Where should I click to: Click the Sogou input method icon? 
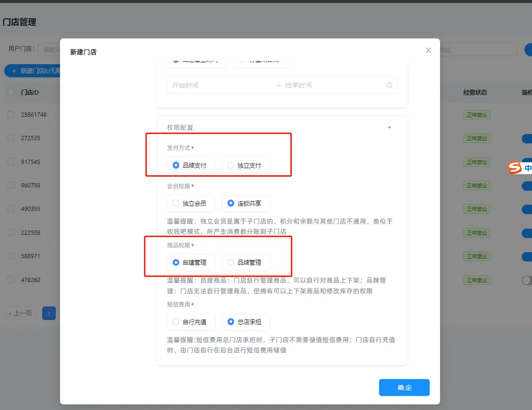point(514,167)
